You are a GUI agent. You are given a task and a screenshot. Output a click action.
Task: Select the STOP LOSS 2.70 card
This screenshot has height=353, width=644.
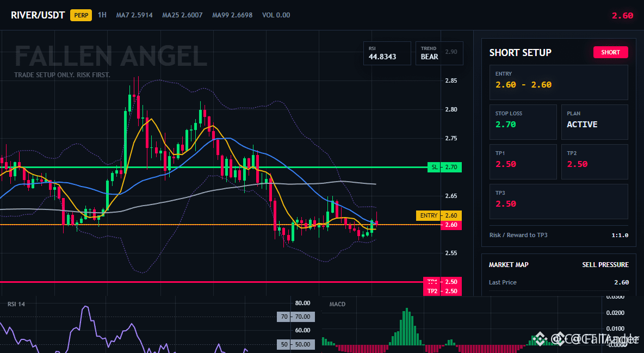523,122
